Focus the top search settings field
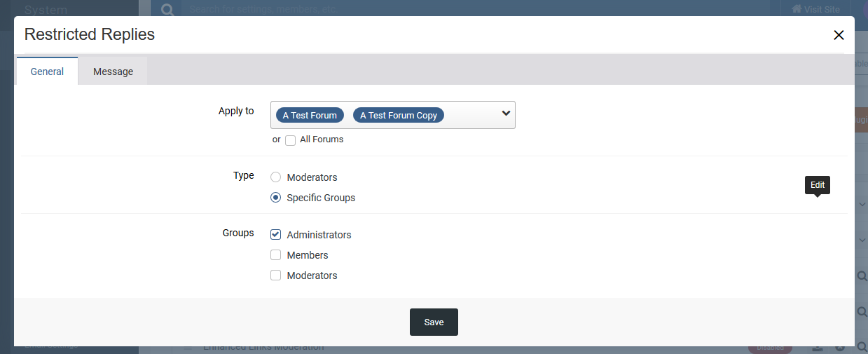The image size is (868, 354). [x=476, y=10]
